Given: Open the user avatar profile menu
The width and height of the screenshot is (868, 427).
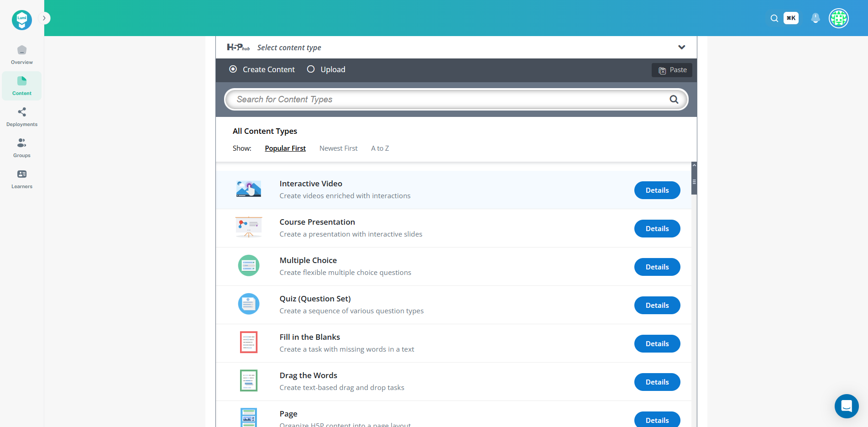Looking at the screenshot, I should click(838, 18).
